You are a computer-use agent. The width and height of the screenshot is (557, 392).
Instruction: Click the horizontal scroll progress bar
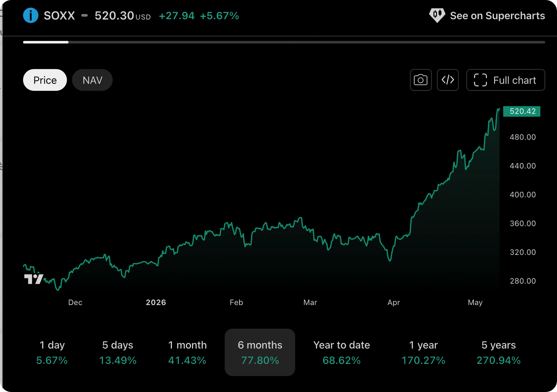[x=284, y=42]
